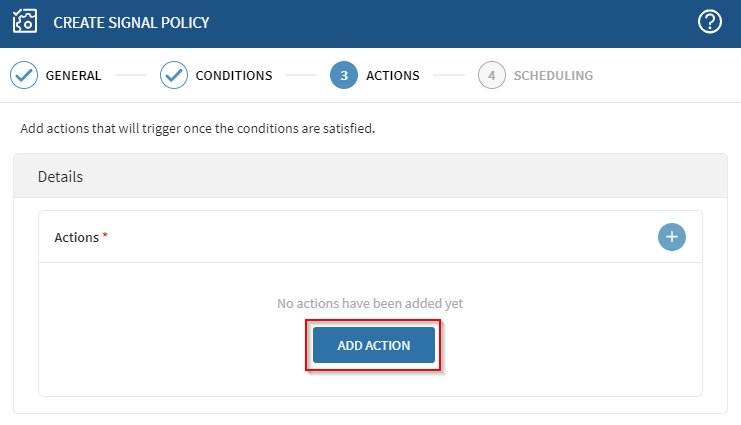Jump to the SCHEDULING step

[553, 75]
